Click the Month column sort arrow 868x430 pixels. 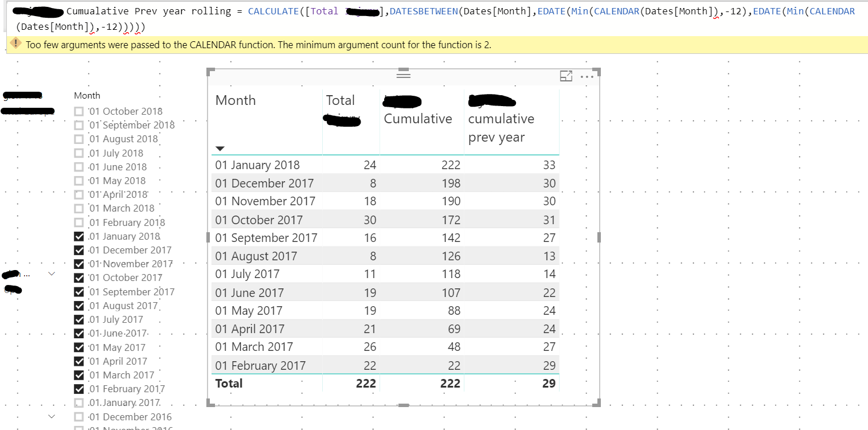[220, 148]
